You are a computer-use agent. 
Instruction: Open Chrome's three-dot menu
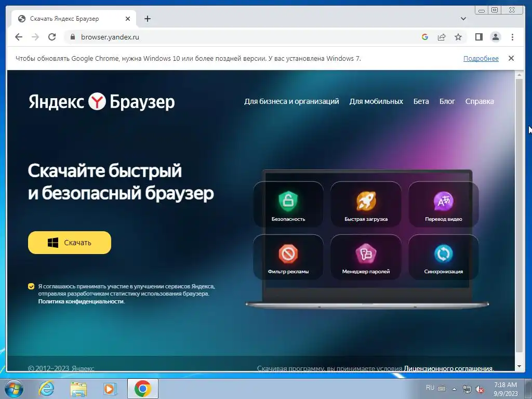(x=512, y=37)
